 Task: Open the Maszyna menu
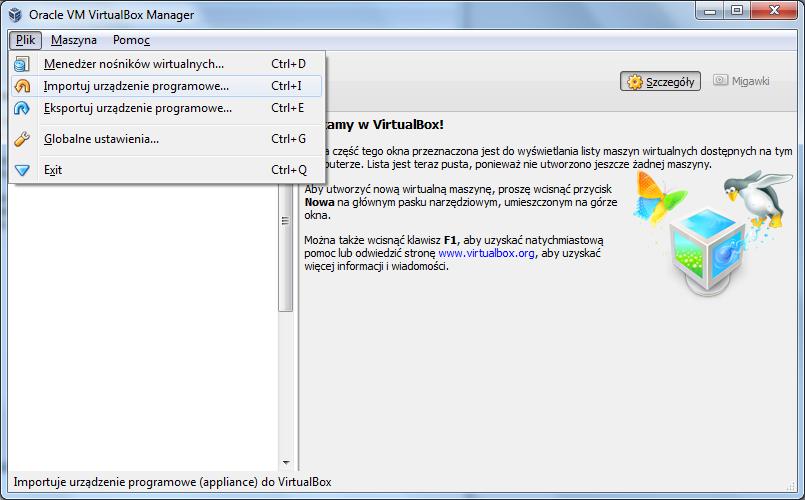[x=74, y=40]
